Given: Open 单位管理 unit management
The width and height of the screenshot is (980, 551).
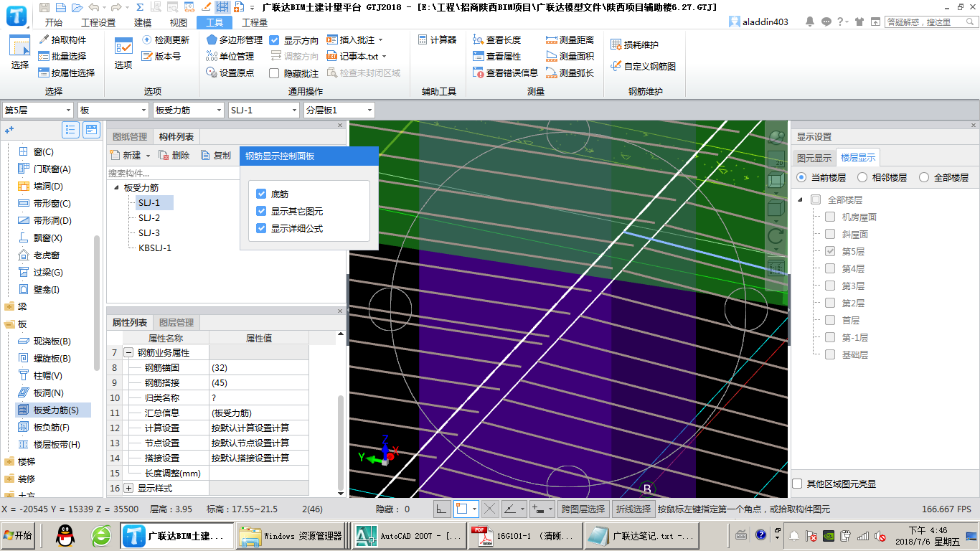Looking at the screenshot, I should [x=230, y=56].
